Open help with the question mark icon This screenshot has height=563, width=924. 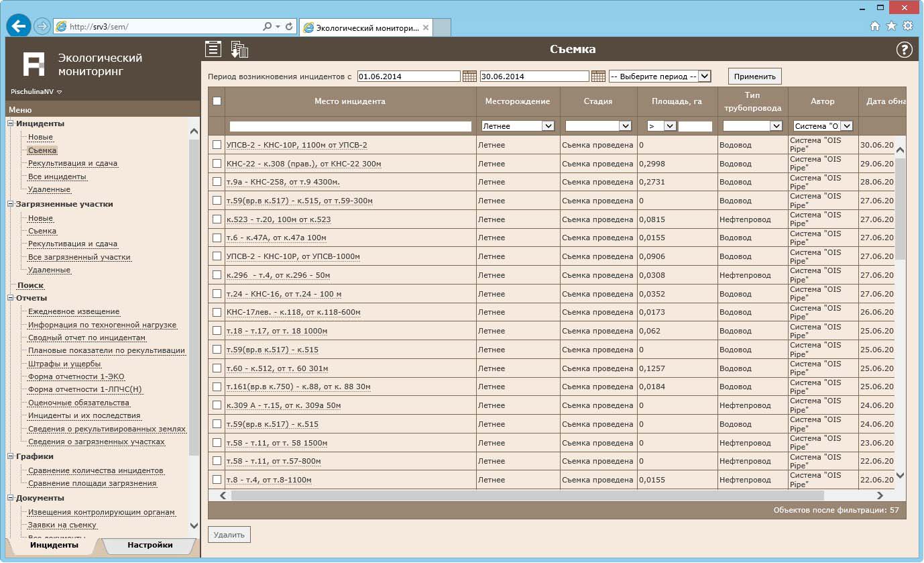[x=904, y=50]
